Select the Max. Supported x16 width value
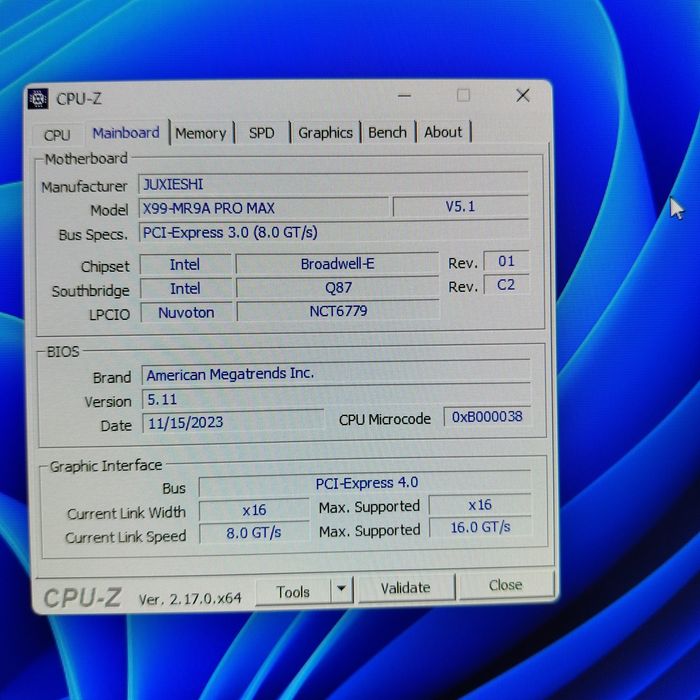This screenshot has height=700, width=700. (x=480, y=505)
